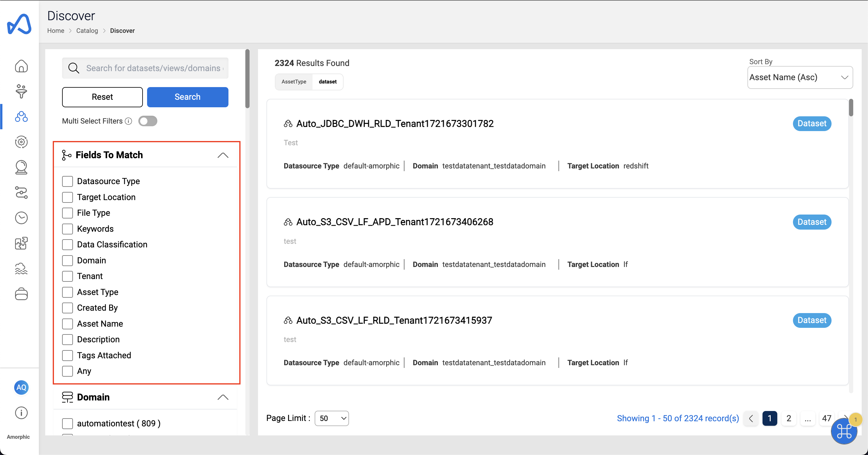Click the Reset button
868x455 pixels.
click(x=102, y=96)
